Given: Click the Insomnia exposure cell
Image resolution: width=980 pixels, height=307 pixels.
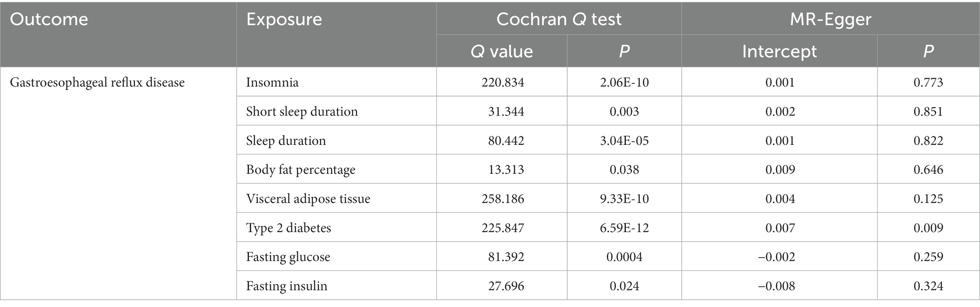Looking at the screenshot, I should [x=272, y=82].
